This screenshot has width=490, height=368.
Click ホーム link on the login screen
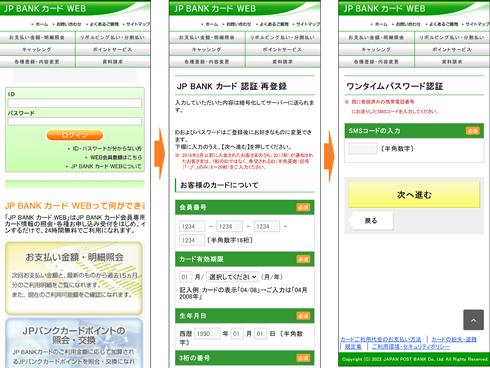point(42,24)
